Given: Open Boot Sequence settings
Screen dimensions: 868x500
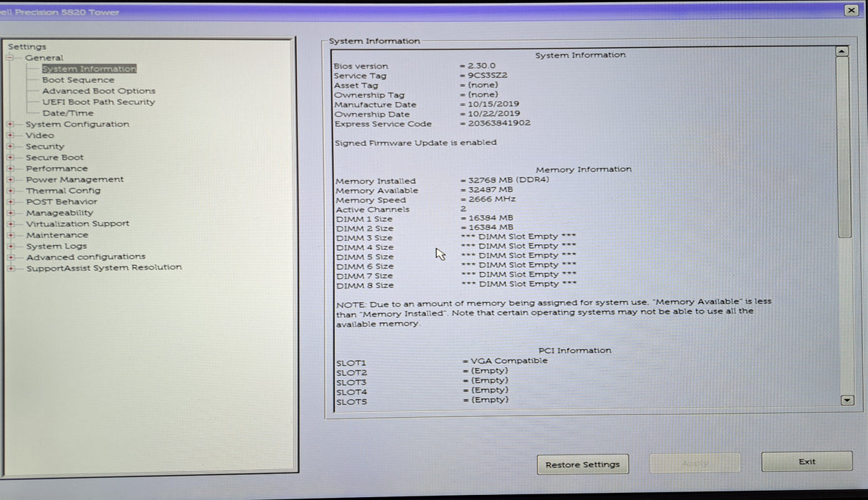Looking at the screenshot, I should pos(78,80).
